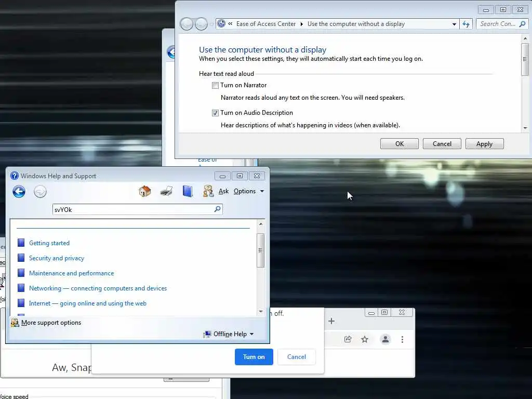Open Offline Help dropdown arrow
The height and width of the screenshot is (399, 532).
[x=252, y=334]
